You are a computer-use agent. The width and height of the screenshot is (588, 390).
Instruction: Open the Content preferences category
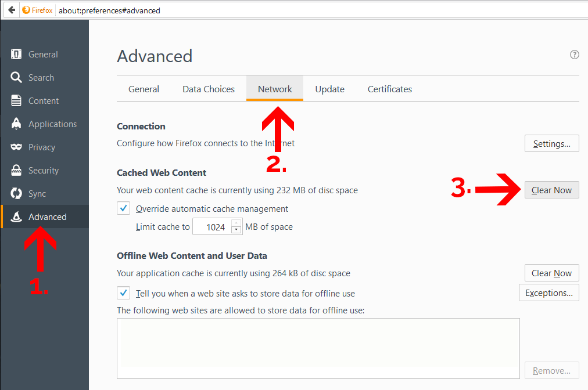coord(45,101)
